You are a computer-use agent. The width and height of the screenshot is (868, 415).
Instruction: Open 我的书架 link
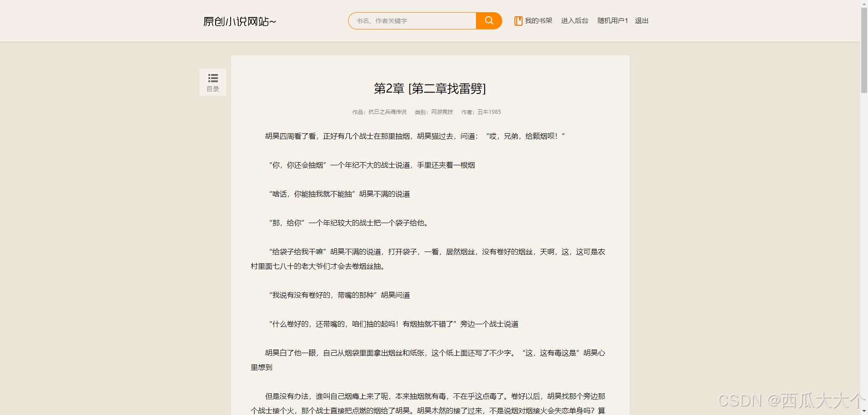pos(538,21)
